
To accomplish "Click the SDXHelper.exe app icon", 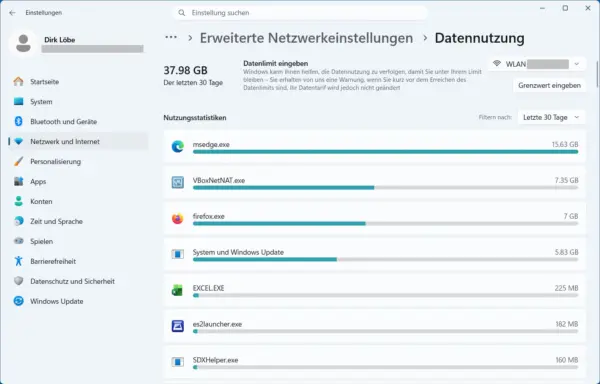I will pyautogui.click(x=178, y=362).
